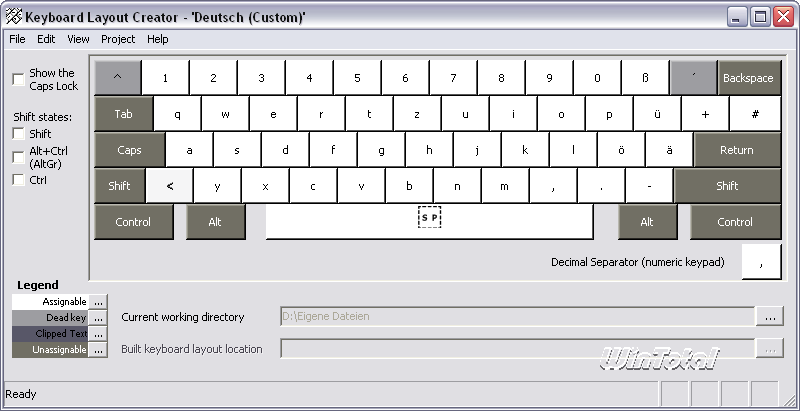Screen dimensions: 800x411
Task: Click the right Control key
Action: click(735, 222)
